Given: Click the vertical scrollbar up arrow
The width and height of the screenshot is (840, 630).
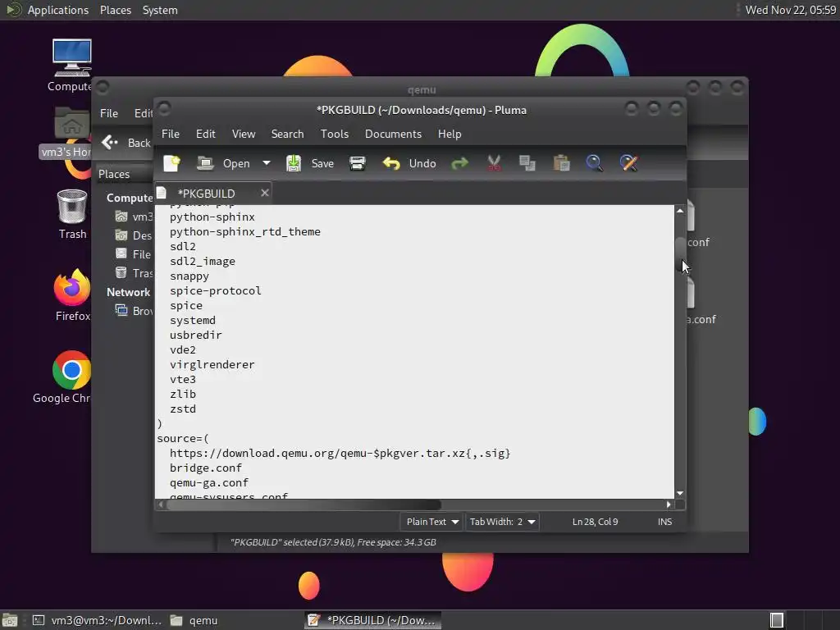Looking at the screenshot, I should tap(680, 211).
